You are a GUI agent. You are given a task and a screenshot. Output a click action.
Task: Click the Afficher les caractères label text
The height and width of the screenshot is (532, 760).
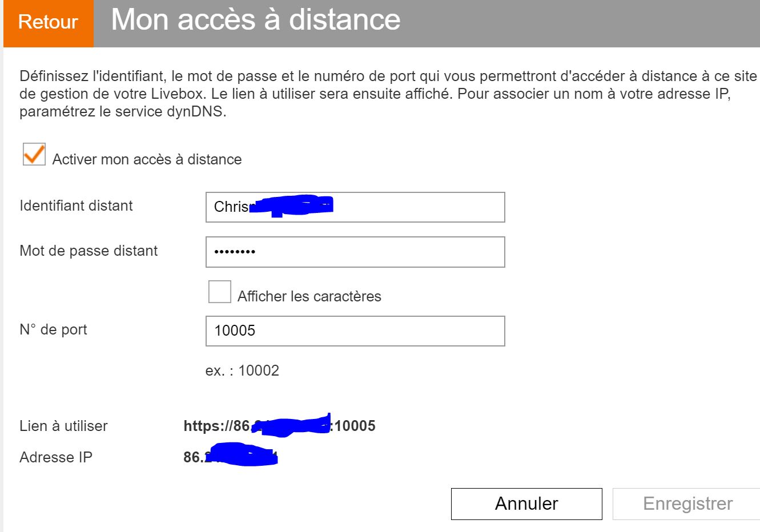(309, 296)
